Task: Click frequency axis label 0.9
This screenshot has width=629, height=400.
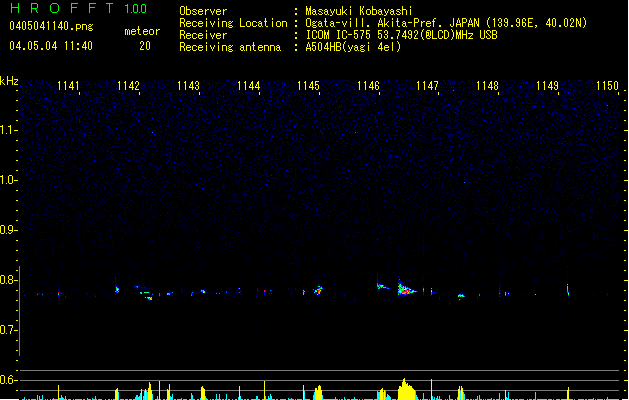Action: [8, 230]
